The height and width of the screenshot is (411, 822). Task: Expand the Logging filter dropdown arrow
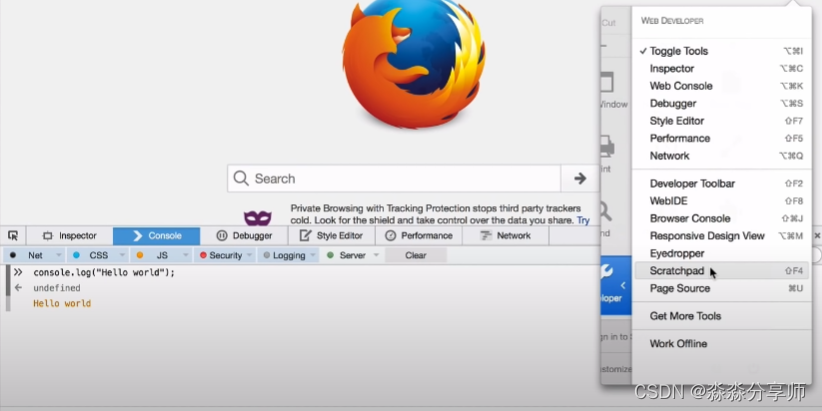313,255
